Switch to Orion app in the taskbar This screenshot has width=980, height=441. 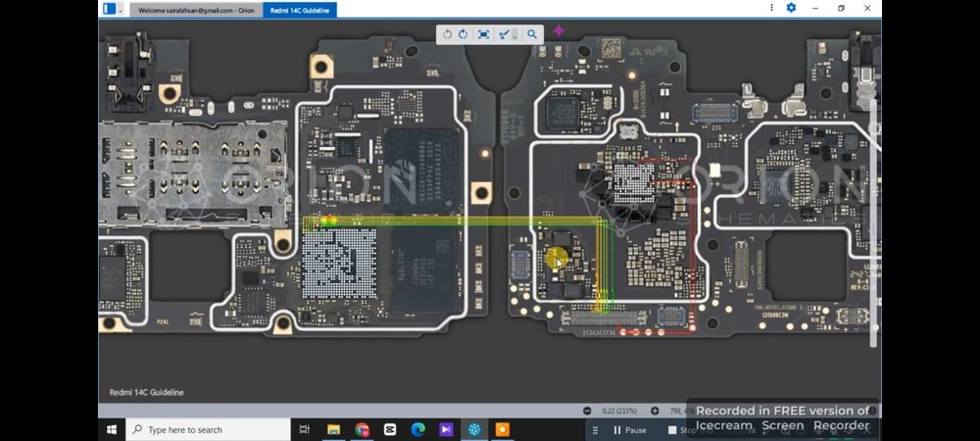pos(474,430)
